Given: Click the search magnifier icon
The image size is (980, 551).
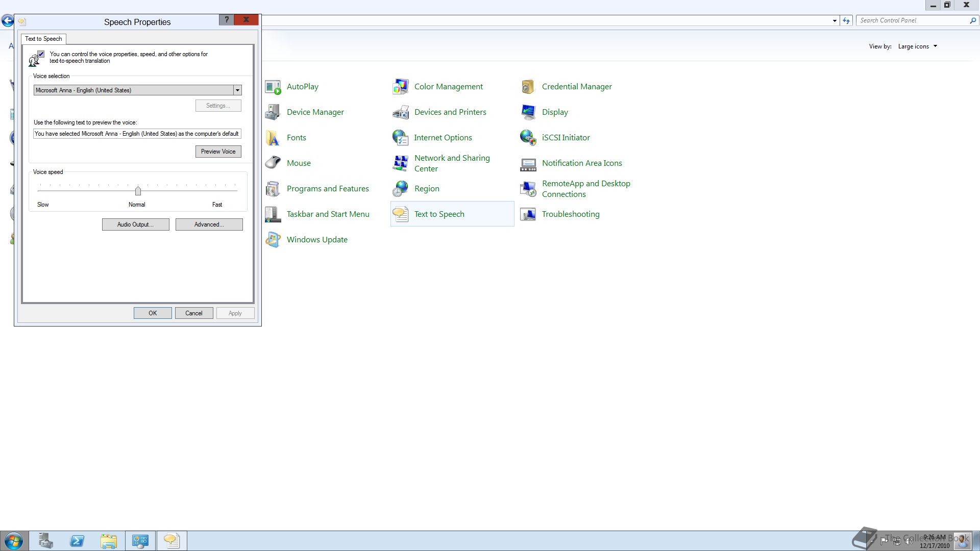Looking at the screenshot, I should point(972,21).
